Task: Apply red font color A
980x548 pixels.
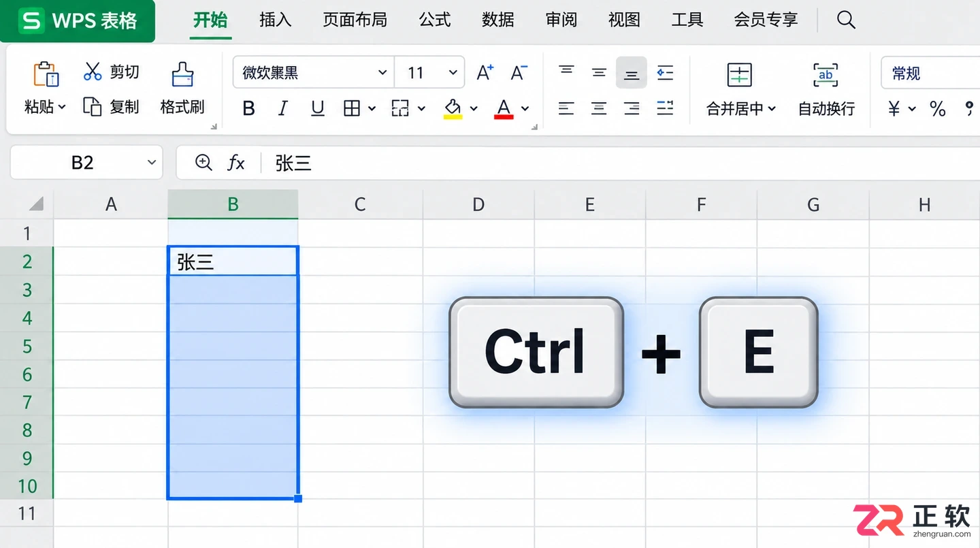Action: coord(504,108)
